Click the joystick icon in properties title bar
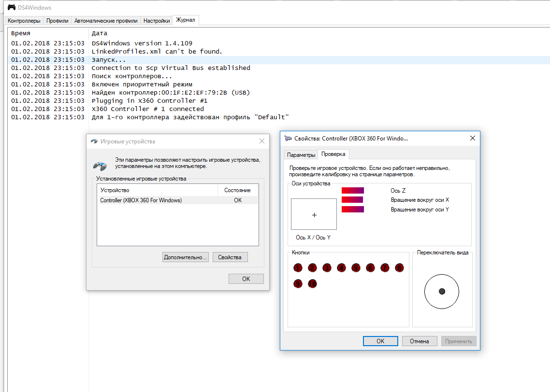Viewport: 550px width, 392px height. pos(288,139)
